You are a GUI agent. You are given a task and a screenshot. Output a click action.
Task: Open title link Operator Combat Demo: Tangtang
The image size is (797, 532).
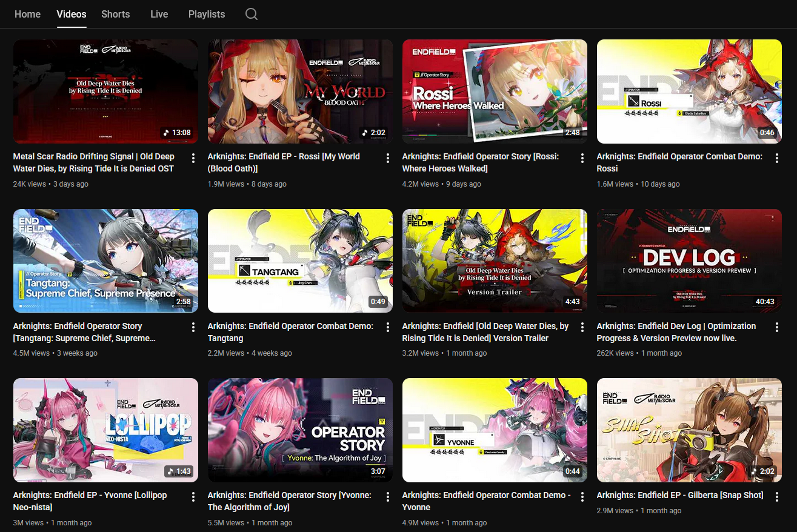290,332
